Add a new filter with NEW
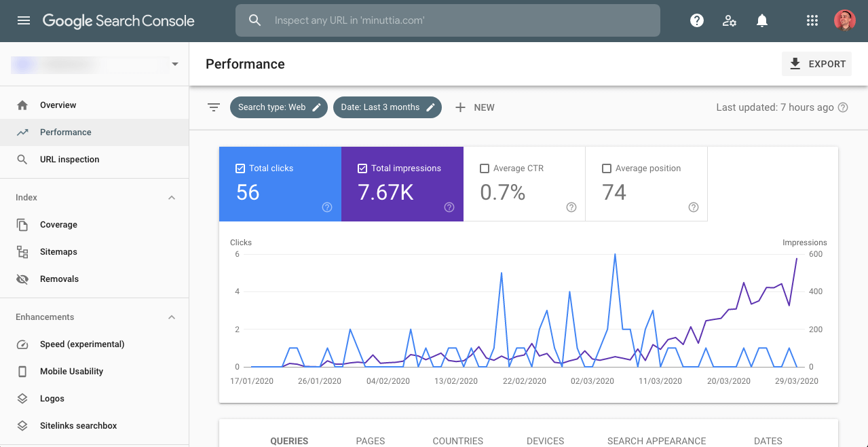868x447 pixels. pyautogui.click(x=475, y=107)
